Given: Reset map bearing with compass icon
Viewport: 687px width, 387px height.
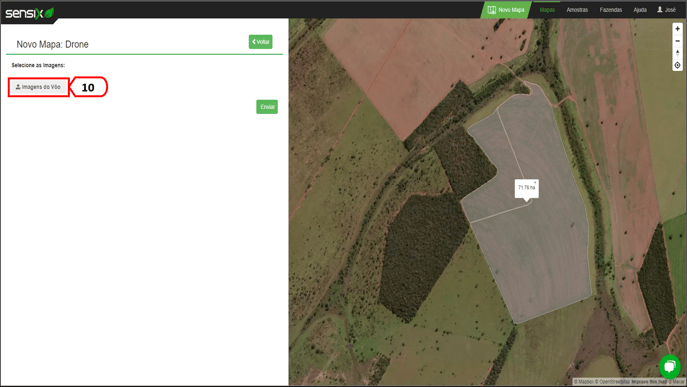Looking at the screenshot, I should (677, 53).
